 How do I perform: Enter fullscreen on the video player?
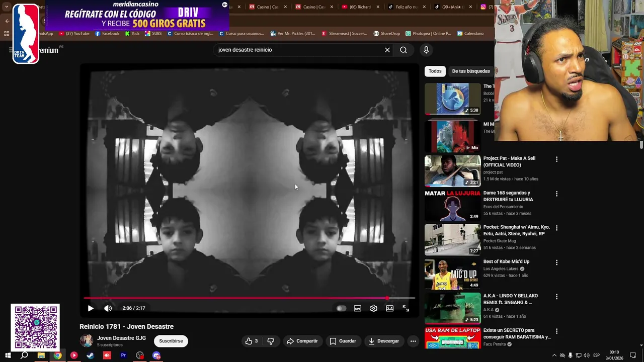tap(406, 308)
